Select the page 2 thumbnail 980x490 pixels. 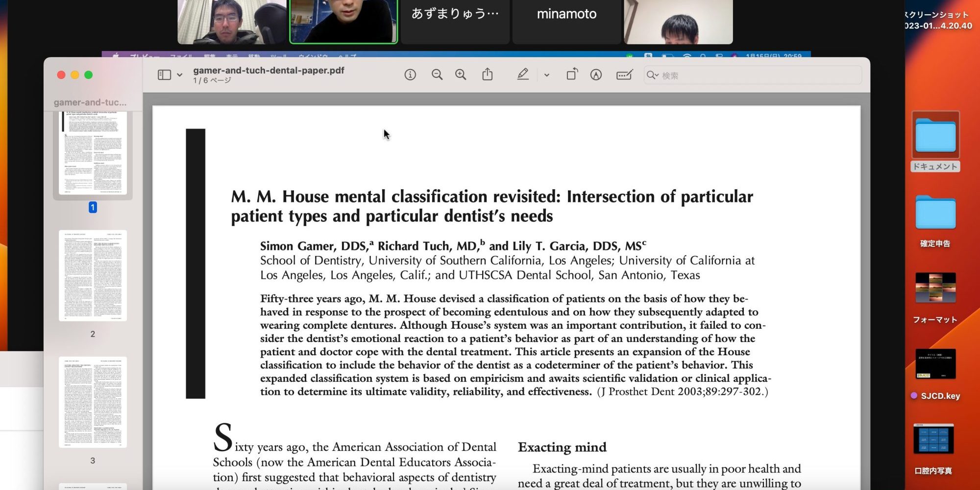click(93, 276)
